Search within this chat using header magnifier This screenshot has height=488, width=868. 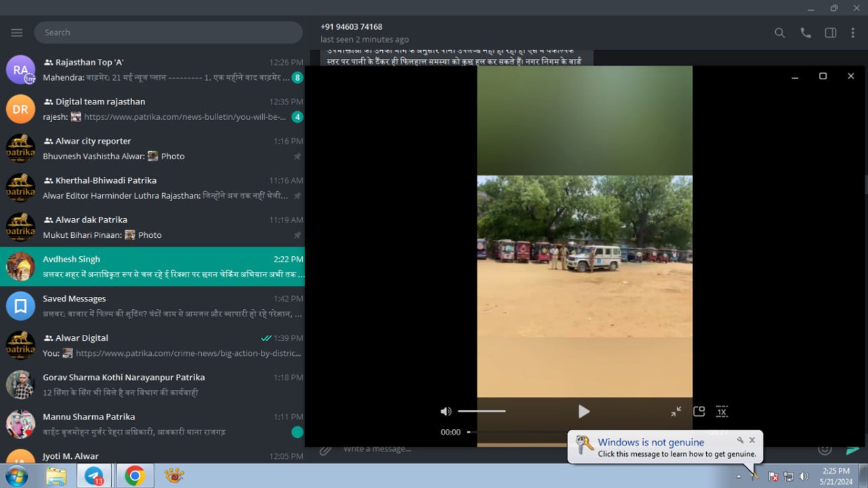780,33
